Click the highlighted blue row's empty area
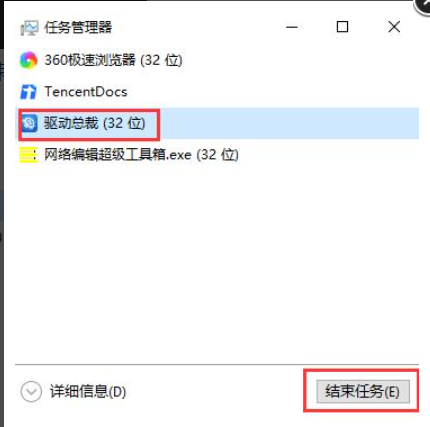Image resolution: width=430 pixels, height=427 pixels. coord(289,123)
